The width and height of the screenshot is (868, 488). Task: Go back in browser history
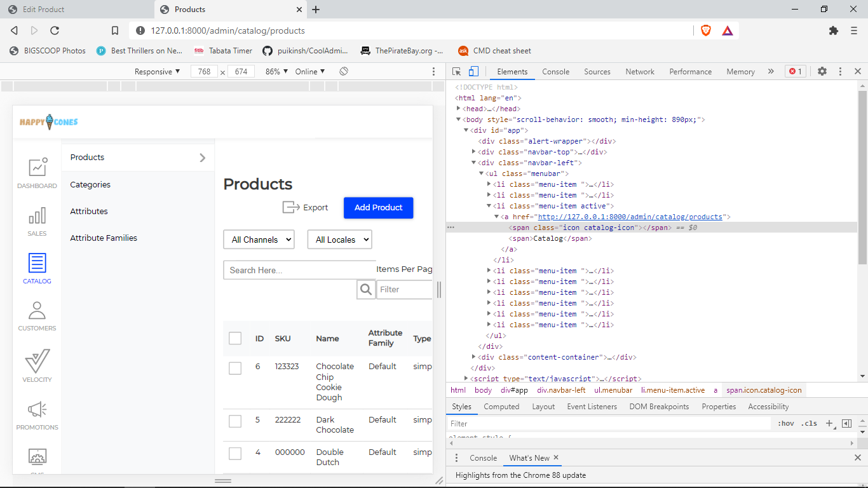pos(15,30)
